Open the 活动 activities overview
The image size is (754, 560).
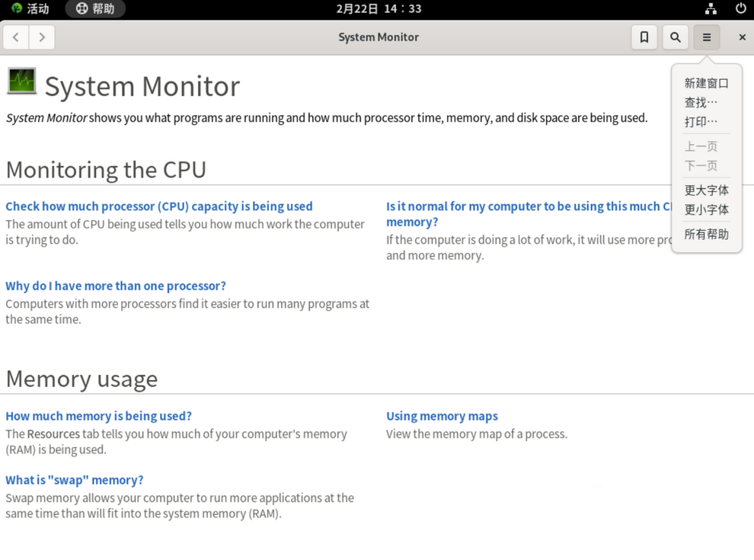click(30, 9)
